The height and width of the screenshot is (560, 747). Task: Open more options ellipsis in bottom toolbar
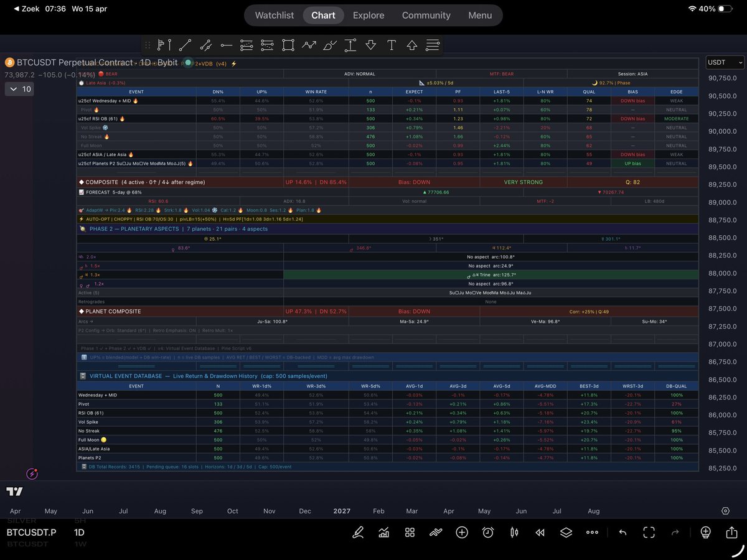592,532
